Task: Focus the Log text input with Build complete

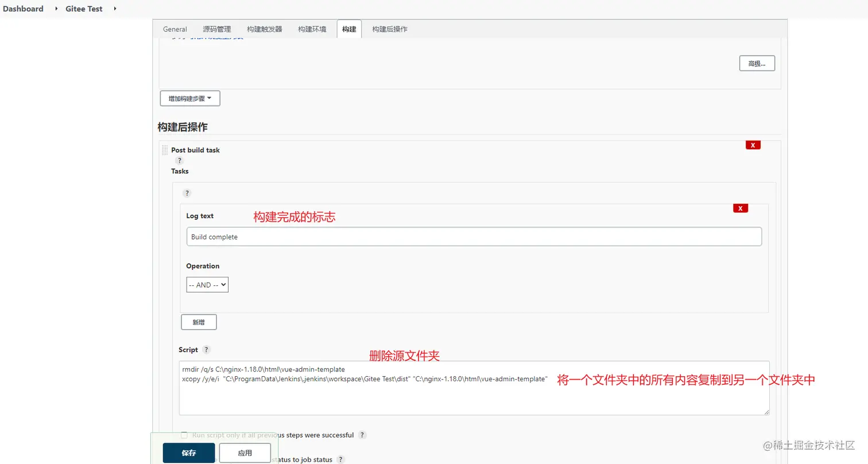Action: [x=474, y=237]
